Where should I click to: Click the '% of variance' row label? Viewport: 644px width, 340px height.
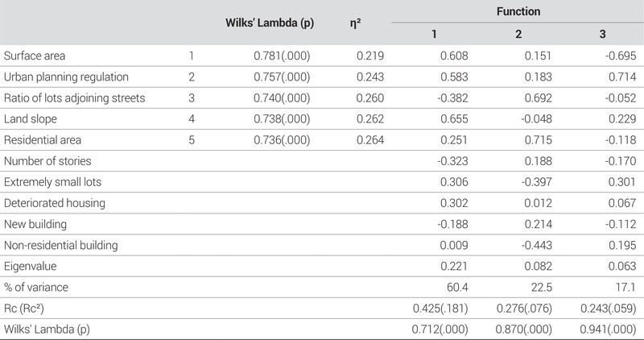(x=35, y=287)
